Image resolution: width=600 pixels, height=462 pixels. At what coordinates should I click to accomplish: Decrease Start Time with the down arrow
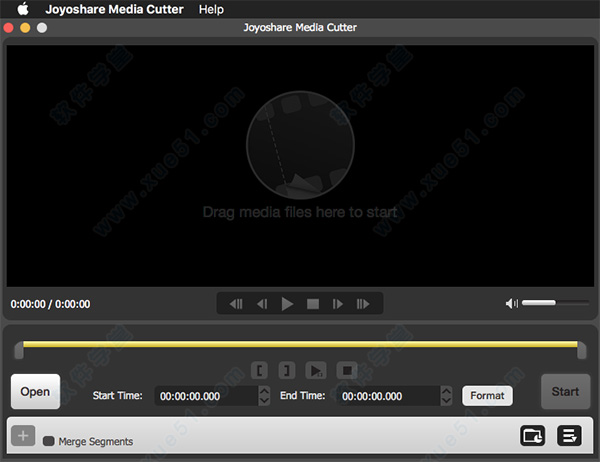264,401
